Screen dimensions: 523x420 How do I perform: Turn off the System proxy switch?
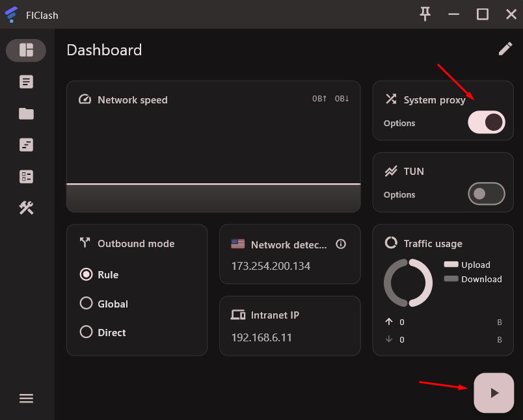pyautogui.click(x=487, y=122)
